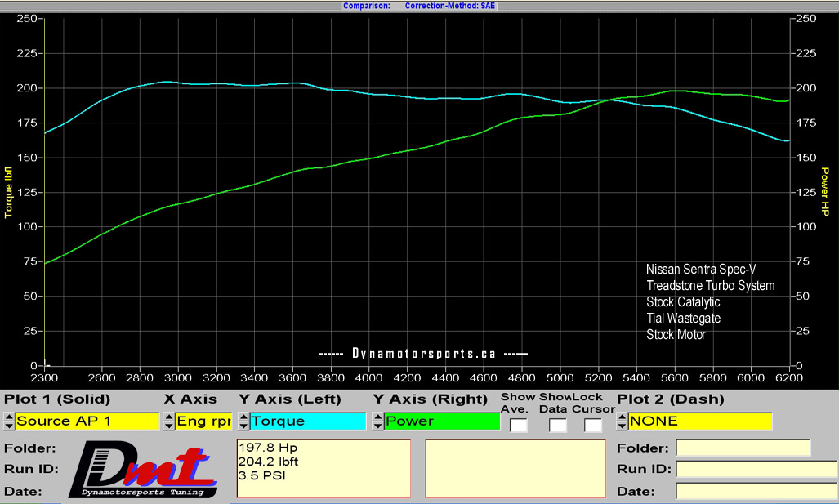The height and width of the screenshot is (504, 839).
Task: Click the 'Nissan Sentra Spec-V' annotation
Action: pyautogui.click(x=701, y=269)
